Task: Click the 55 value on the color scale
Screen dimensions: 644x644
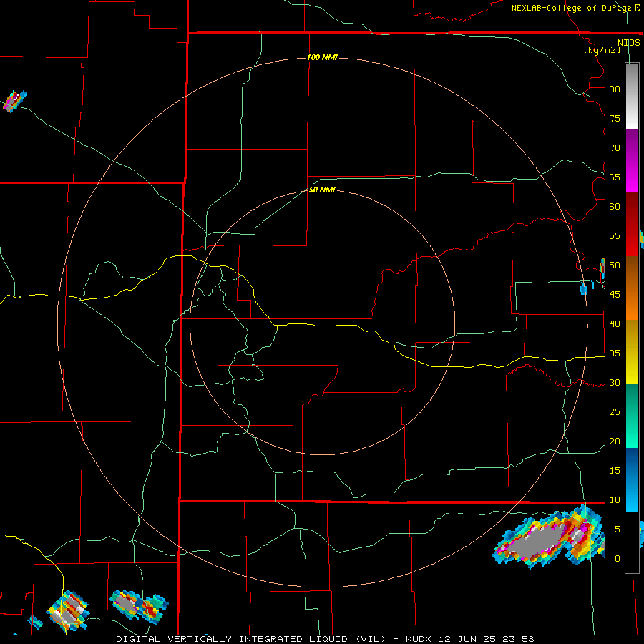Action: click(615, 235)
